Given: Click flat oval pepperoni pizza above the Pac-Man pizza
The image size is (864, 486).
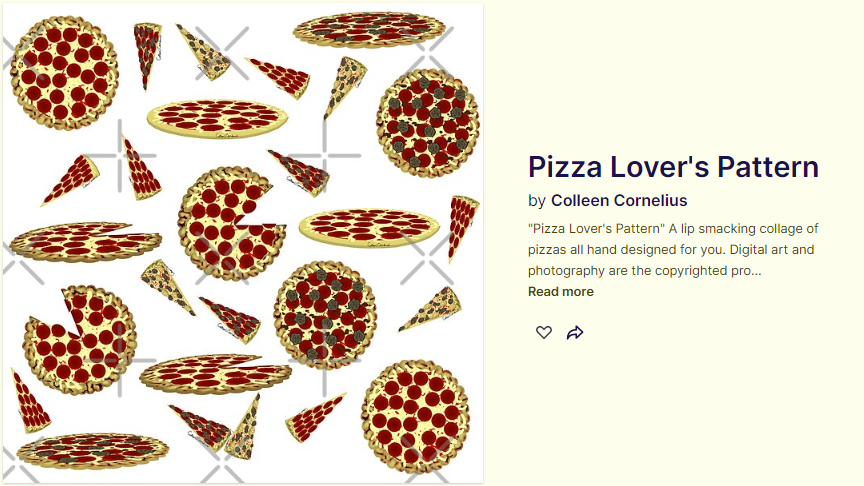Looking at the screenshot, I should click(x=217, y=118).
